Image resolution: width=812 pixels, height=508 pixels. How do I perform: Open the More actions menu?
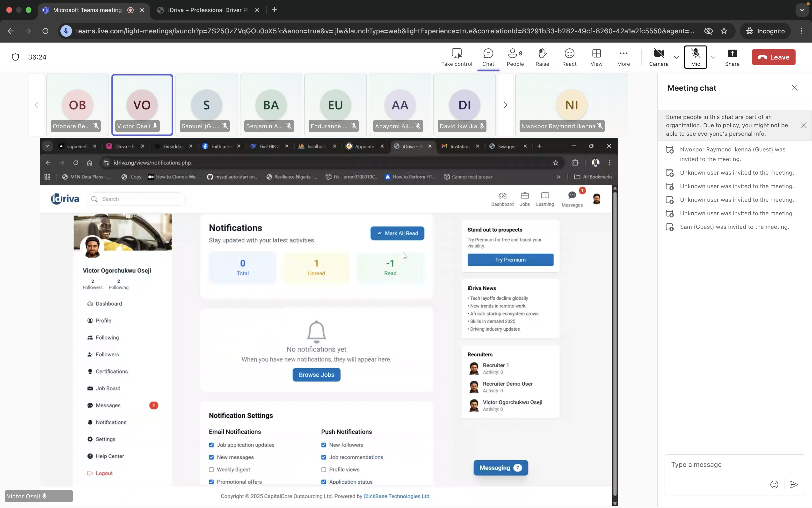tap(623, 57)
